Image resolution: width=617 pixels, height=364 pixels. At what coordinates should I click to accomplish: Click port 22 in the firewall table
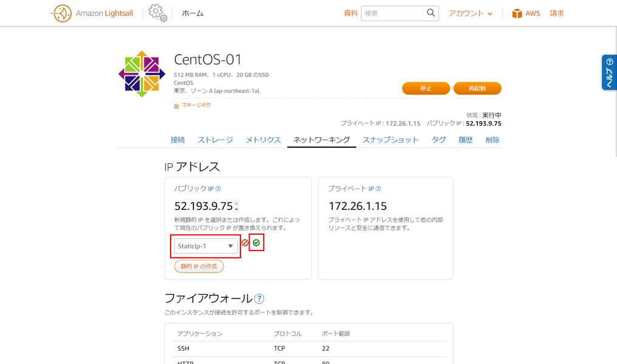(326, 349)
